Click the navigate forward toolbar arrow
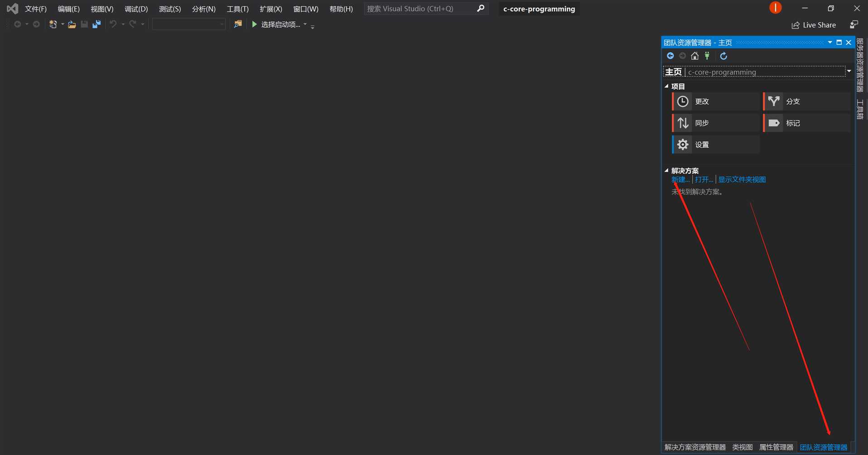This screenshot has width=868, height=455. coord(36,24)
